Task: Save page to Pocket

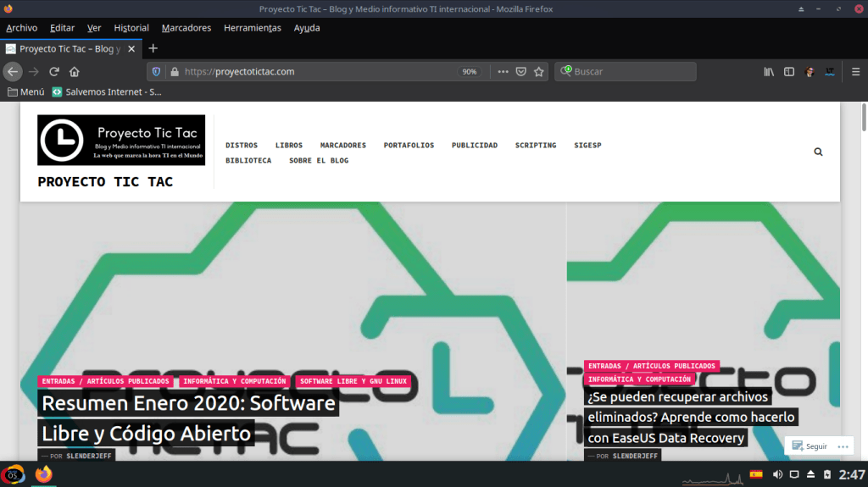Action: [521, 72]
